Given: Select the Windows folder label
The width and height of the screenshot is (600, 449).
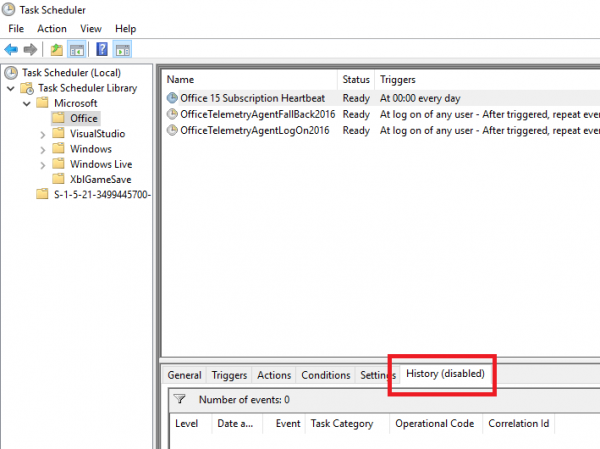Looking at the screenshot, I should [91, 149].
